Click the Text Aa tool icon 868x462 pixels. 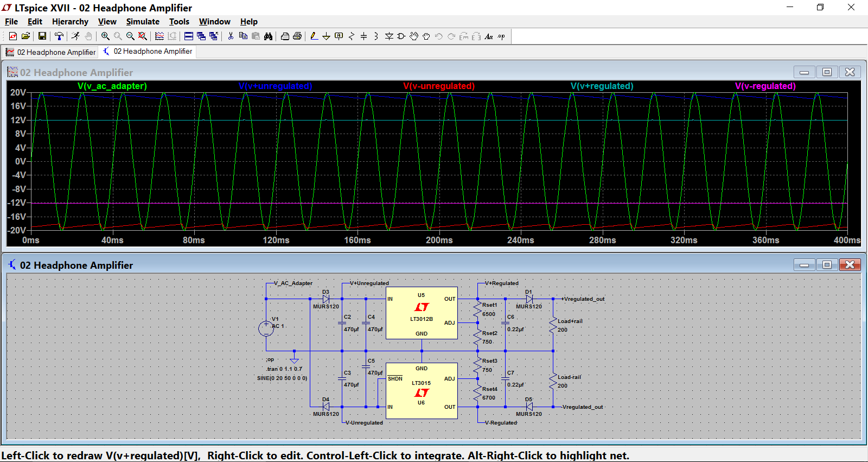[x=489, y=36]
